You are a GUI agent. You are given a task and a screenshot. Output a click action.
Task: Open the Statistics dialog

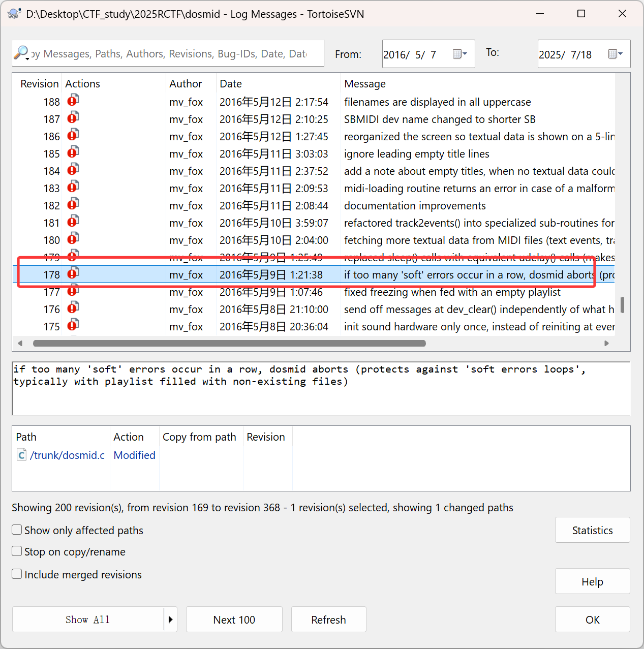(593, 530)
